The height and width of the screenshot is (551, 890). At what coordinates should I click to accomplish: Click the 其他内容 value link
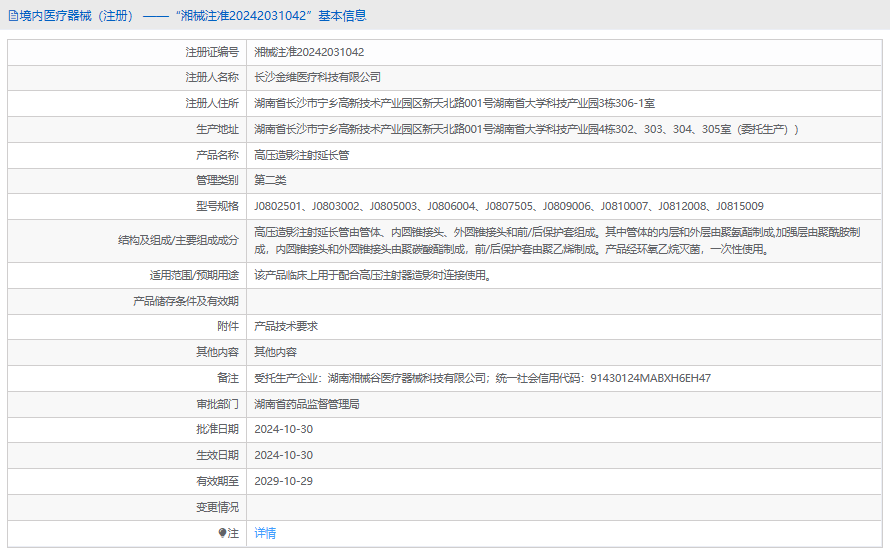pyautogui.click(x=275, y=352)
